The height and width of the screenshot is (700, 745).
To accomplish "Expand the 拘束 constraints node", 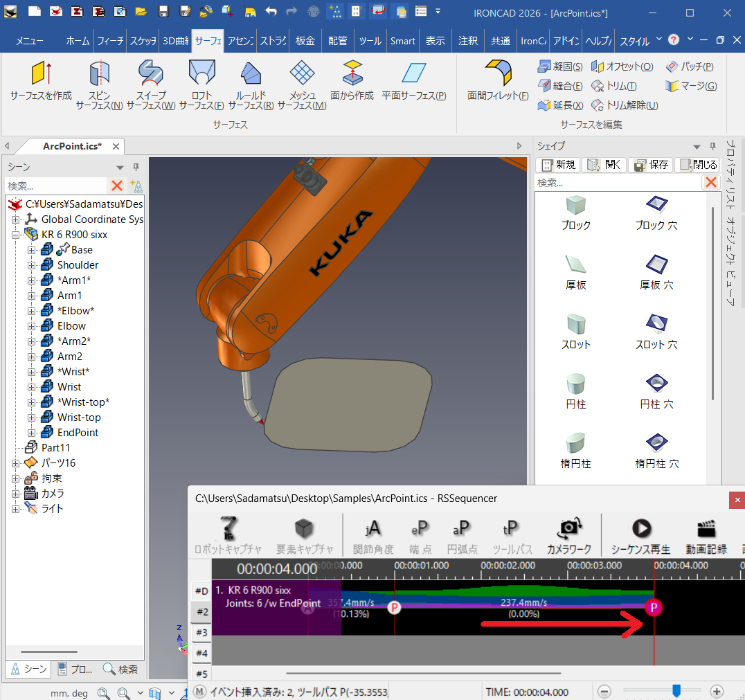I will tap(16, 478).
